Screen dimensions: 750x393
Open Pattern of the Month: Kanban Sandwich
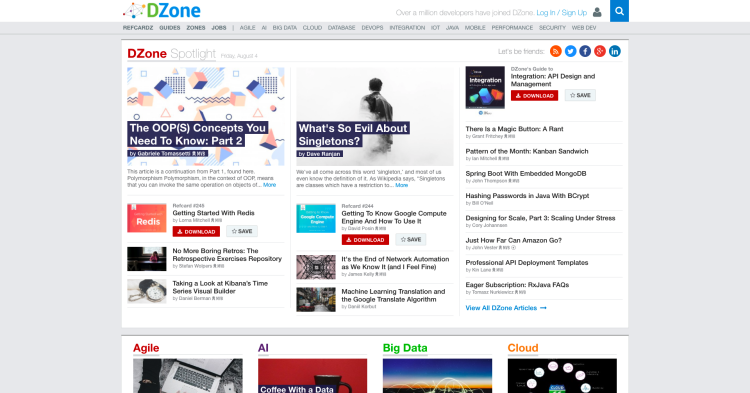coord(527,151)
